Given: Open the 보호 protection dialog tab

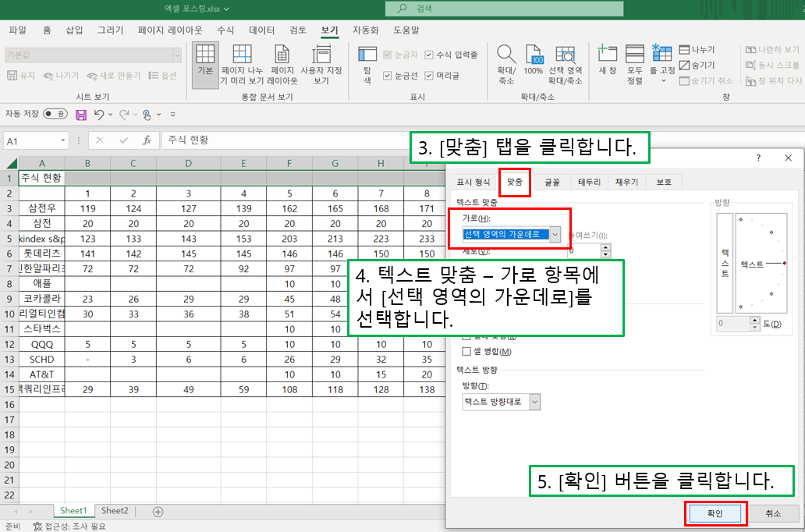Looking at the screenshot, I should (x=664, y=182).
